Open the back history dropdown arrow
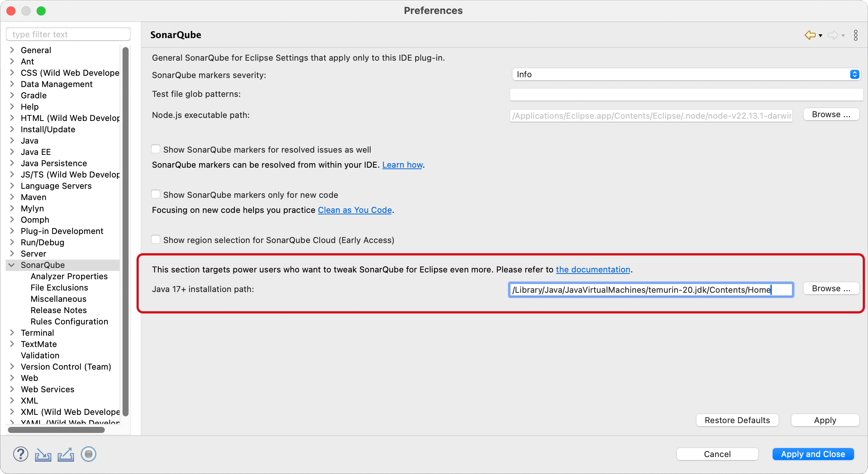Screen dimensions: 868x474 point(820,36)
